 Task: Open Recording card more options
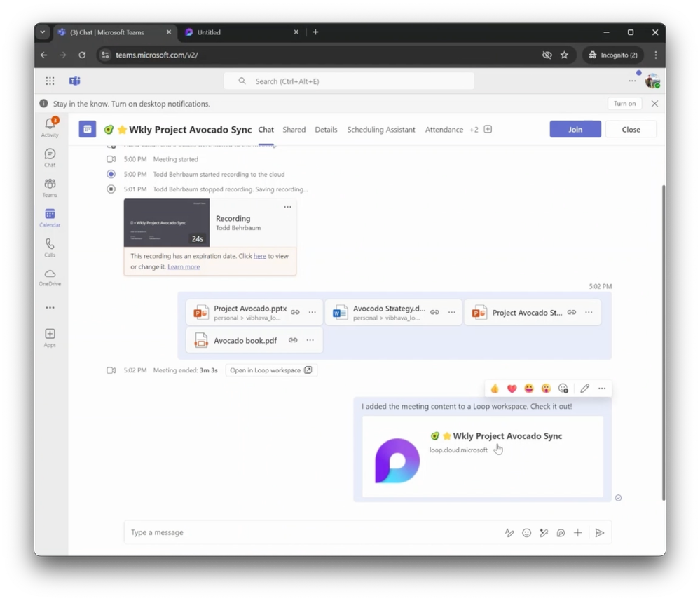click(x=287, y=207)
